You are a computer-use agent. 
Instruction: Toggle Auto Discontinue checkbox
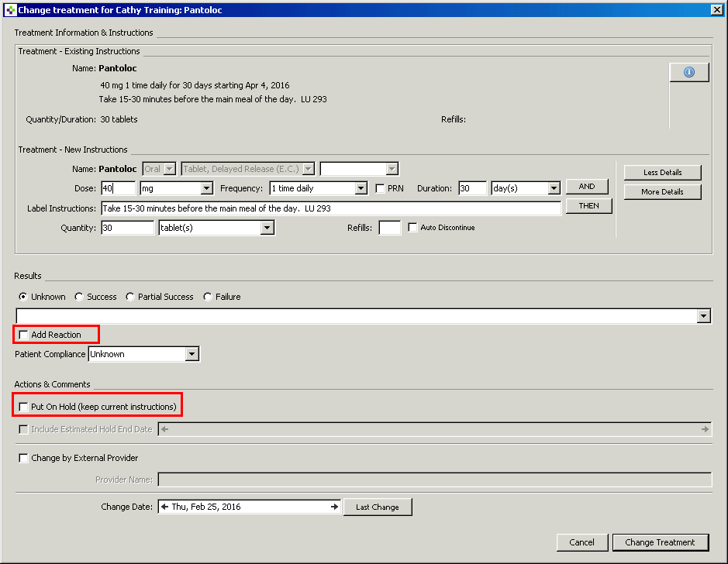pos(412,227)
